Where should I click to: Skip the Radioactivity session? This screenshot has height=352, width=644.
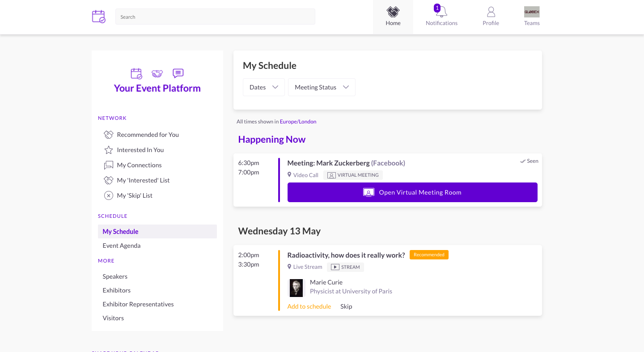[346, 306]
